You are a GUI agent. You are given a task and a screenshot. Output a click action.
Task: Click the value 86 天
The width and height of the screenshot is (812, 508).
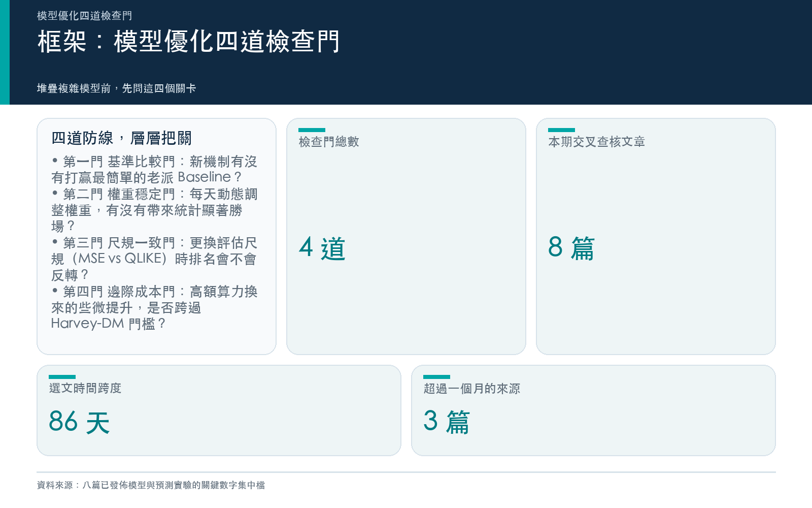click(79, 422)
